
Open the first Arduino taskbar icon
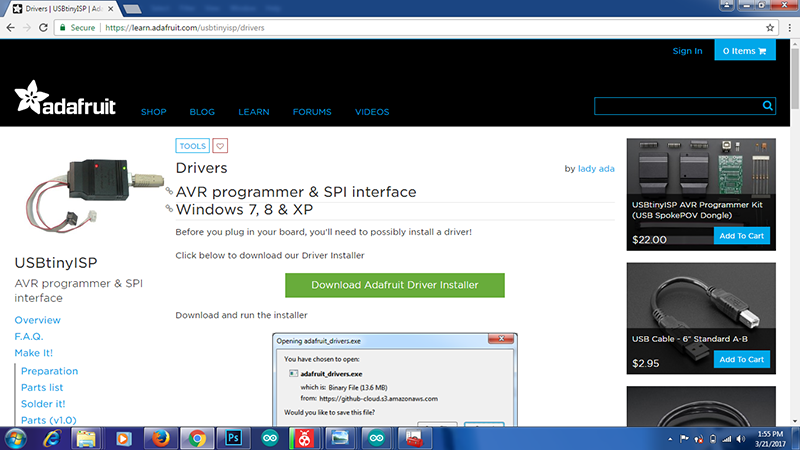(x=270, y=439)
